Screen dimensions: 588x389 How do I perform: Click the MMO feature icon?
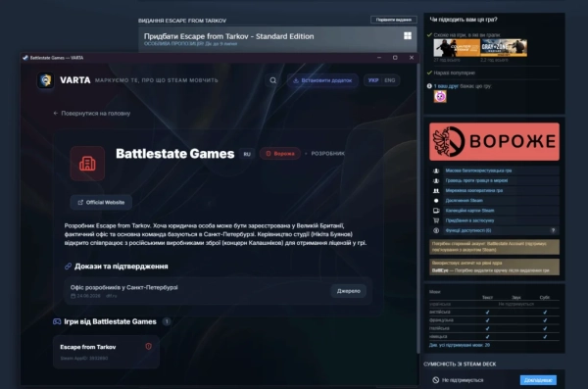(x=436, y=170)
